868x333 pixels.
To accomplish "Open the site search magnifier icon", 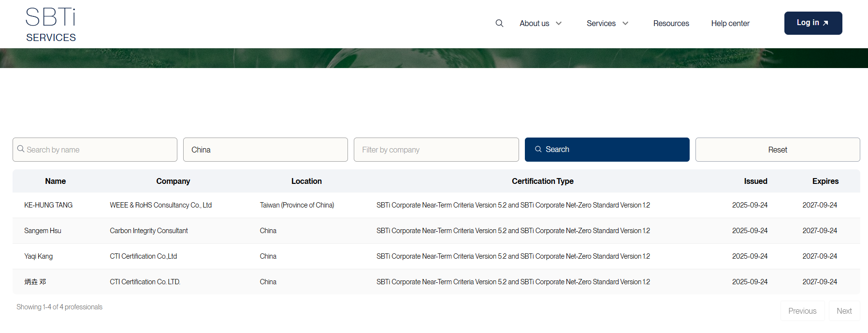I will tap(499, 23).
